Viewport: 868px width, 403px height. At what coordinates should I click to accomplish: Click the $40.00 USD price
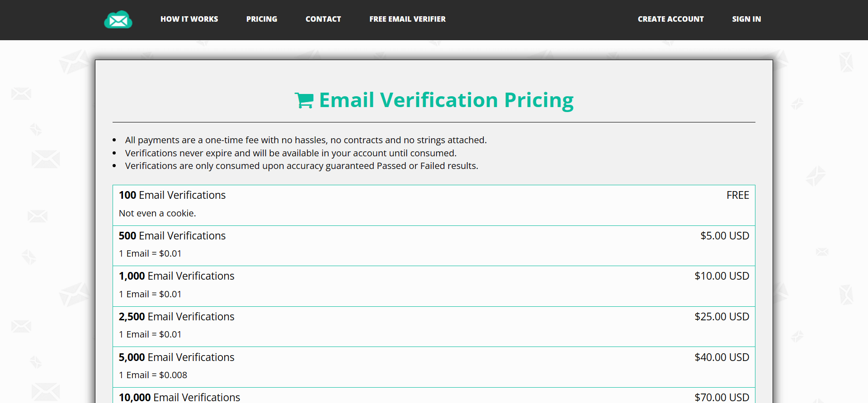coord(722,357)
